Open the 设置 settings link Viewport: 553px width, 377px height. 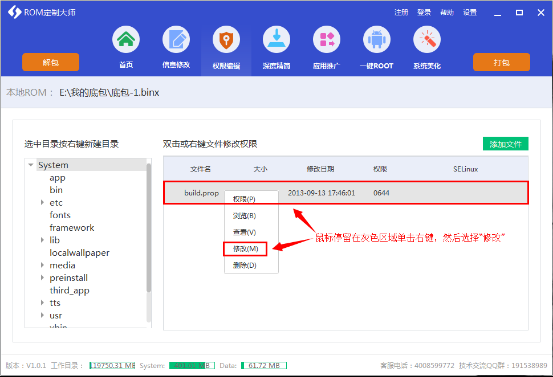coord(470,12)
